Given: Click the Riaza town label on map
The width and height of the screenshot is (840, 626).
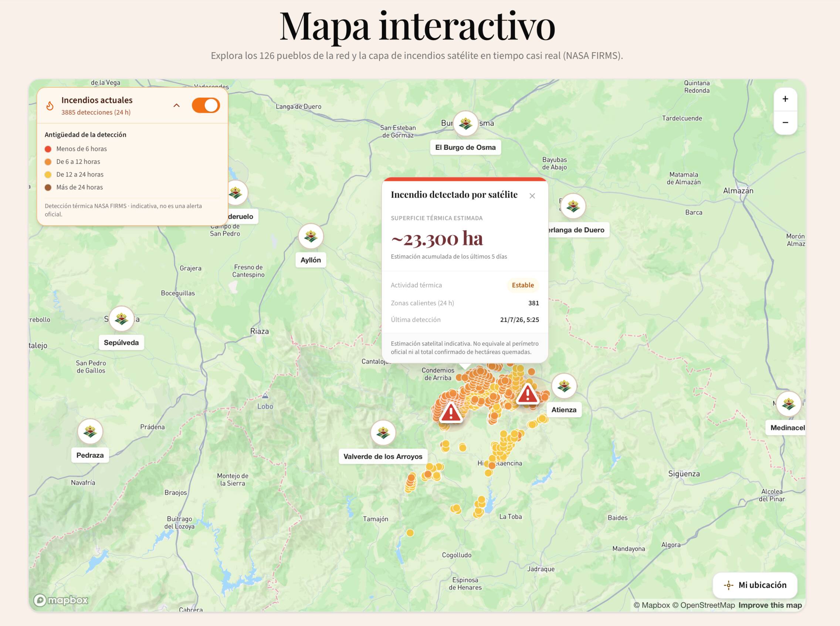Looking at the screenshot, I should click(x=260, y=331).
